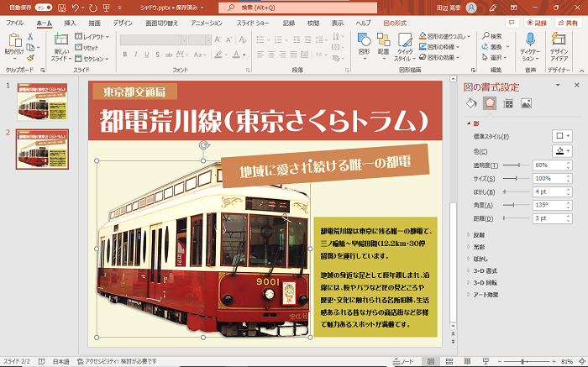
Task: Switch to Reading view icon
Action: coord(467,361)
